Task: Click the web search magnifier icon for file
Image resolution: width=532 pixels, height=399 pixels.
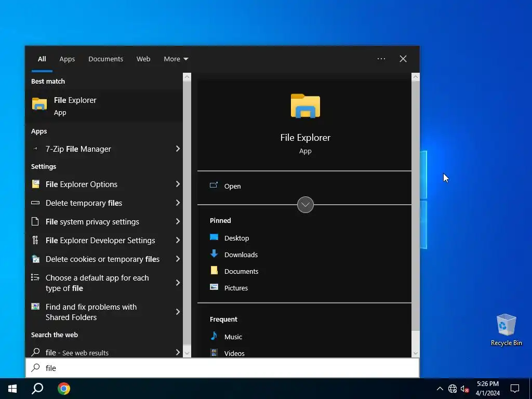Action: coord(35,352)
